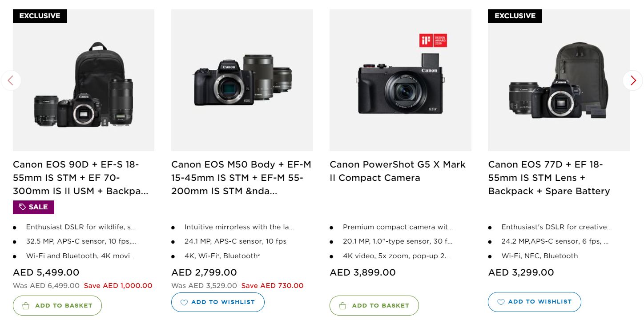
Task: Select the basket icon on PowerShot G5 X card
Action: (342, 305)
